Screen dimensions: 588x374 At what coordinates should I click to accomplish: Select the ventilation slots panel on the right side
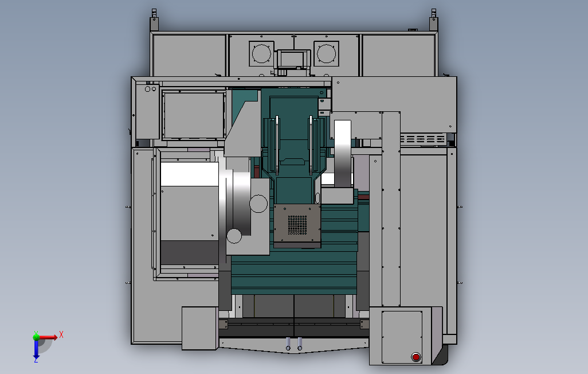pyautogui.click(x=422, y=139)
